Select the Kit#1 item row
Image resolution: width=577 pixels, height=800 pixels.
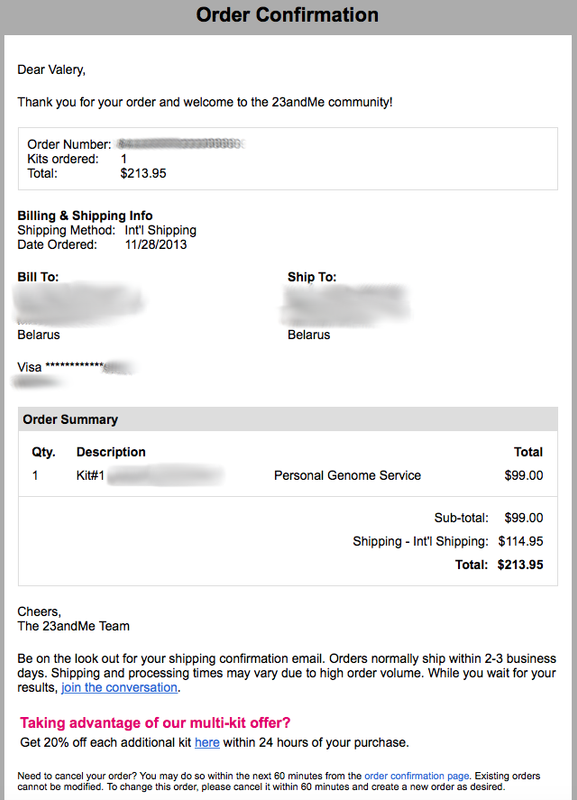288,476
